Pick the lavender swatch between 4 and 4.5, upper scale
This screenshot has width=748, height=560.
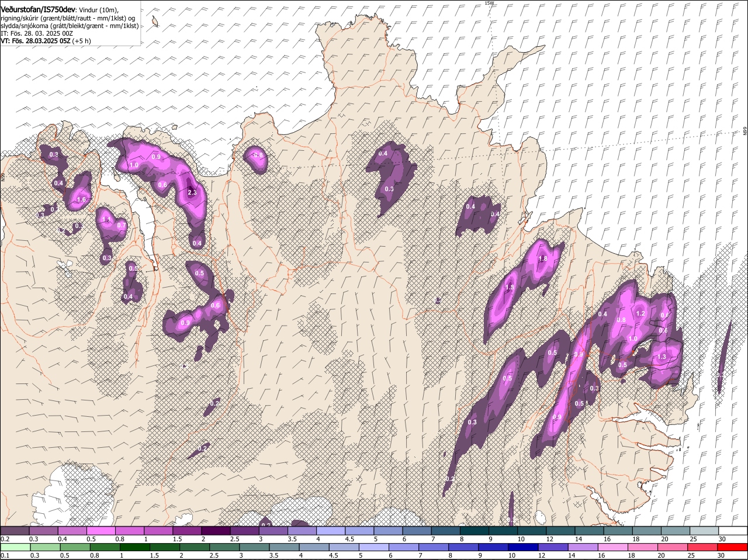point(331,531)
